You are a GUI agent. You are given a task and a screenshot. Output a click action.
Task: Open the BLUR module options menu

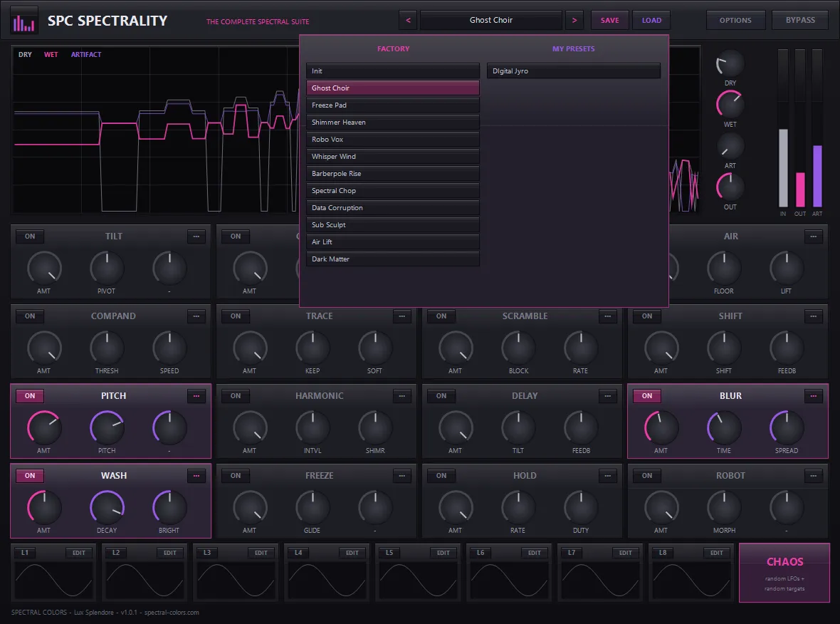click(814, 396)
